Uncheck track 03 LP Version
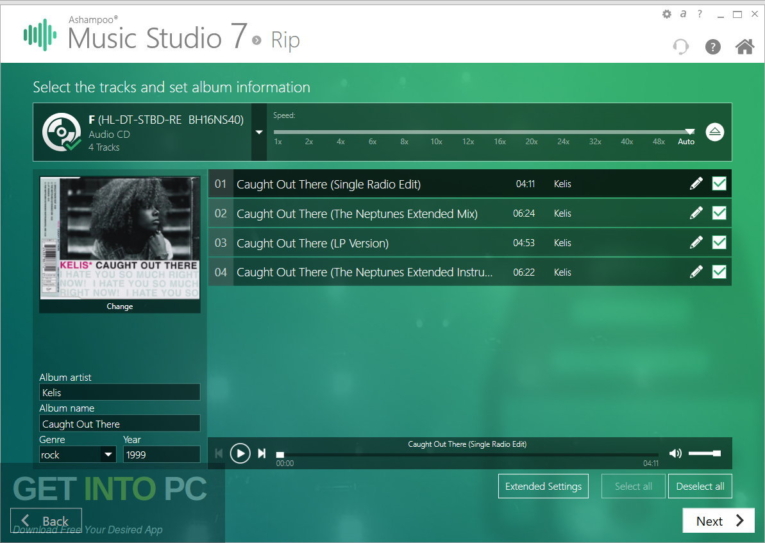 (719, 242)
